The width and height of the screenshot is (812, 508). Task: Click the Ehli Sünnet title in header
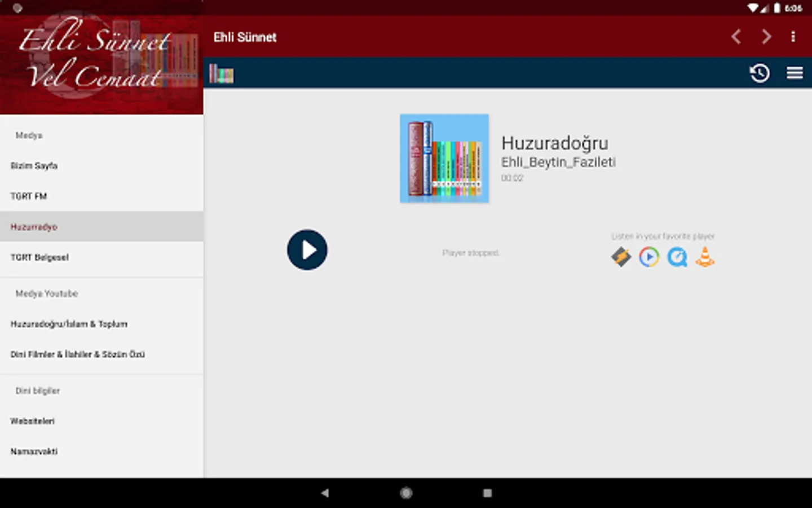[x=245, y=37]
